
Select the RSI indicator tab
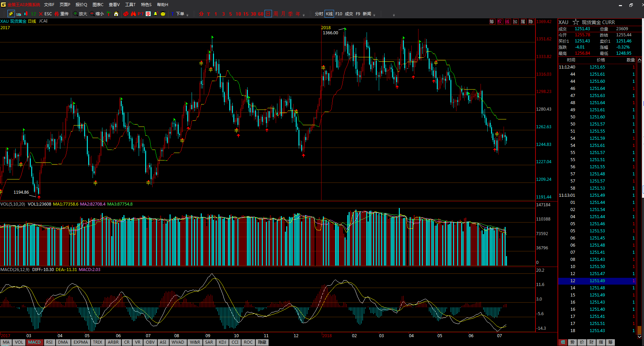coord(49,342)
